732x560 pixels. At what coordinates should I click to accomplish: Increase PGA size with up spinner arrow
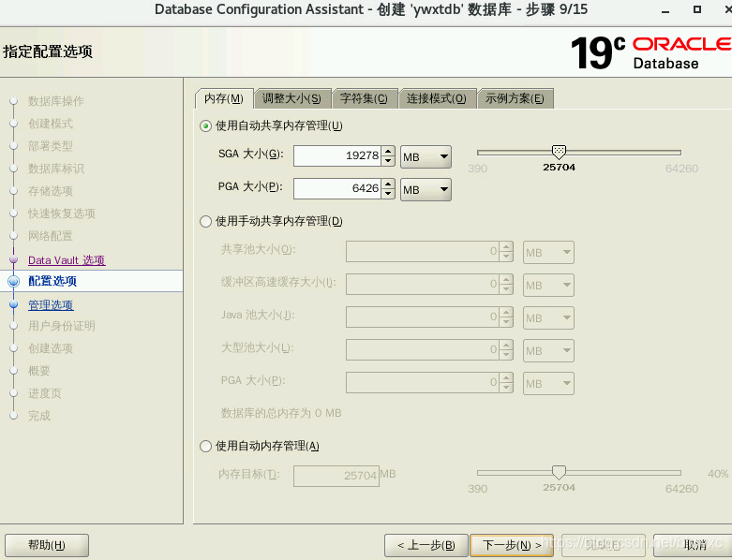[388, 184]
